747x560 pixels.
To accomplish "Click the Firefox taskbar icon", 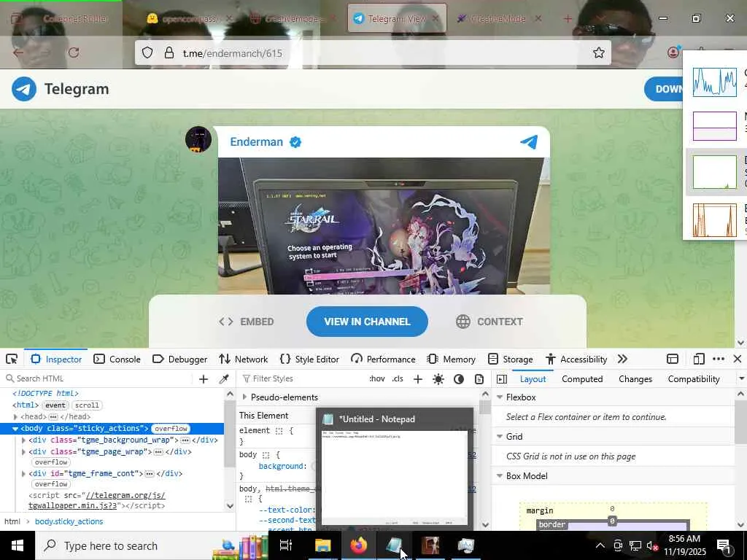I will 359,545.
